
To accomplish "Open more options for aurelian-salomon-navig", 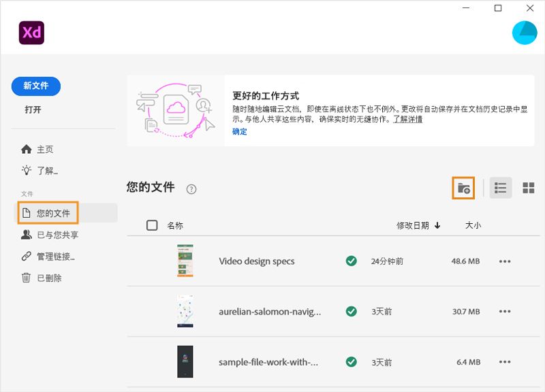I will (505, 312).
